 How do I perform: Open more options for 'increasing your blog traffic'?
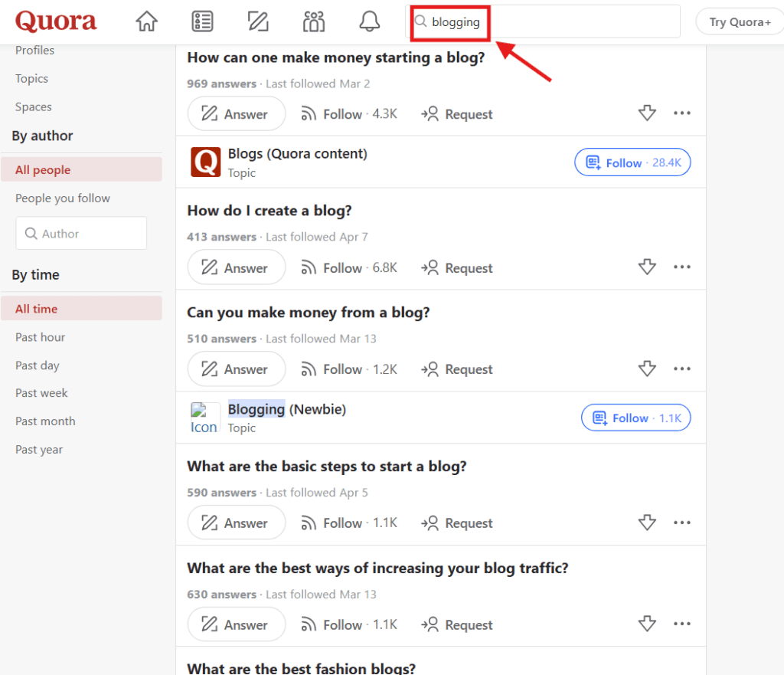point(682,624)
